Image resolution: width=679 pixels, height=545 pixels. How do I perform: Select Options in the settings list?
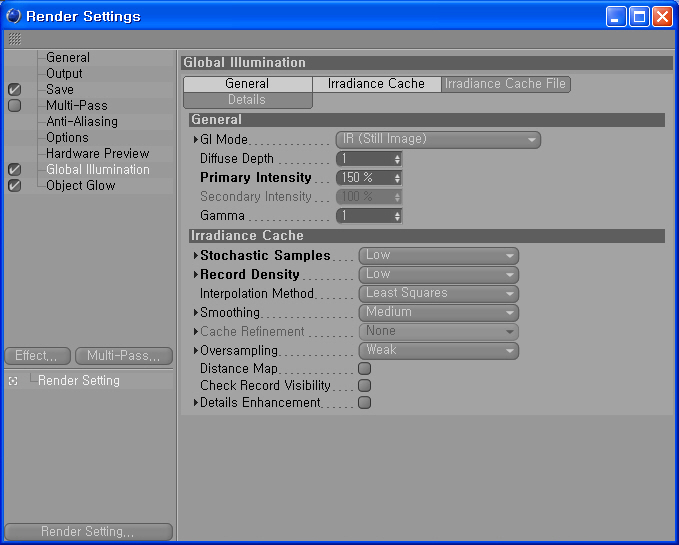67,138
